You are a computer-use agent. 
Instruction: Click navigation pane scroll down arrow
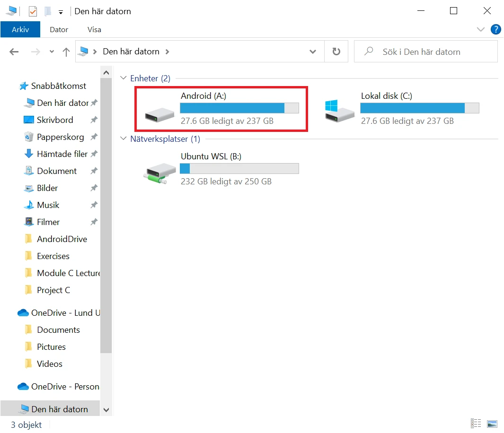click(x=106, y=410)
